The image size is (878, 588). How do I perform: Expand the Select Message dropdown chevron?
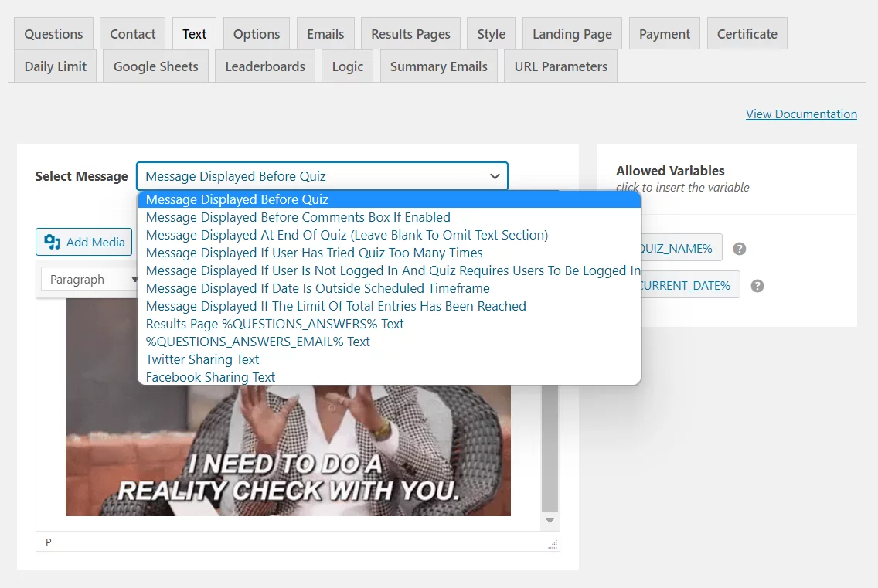pyautogui.click(x=495, y=176)
